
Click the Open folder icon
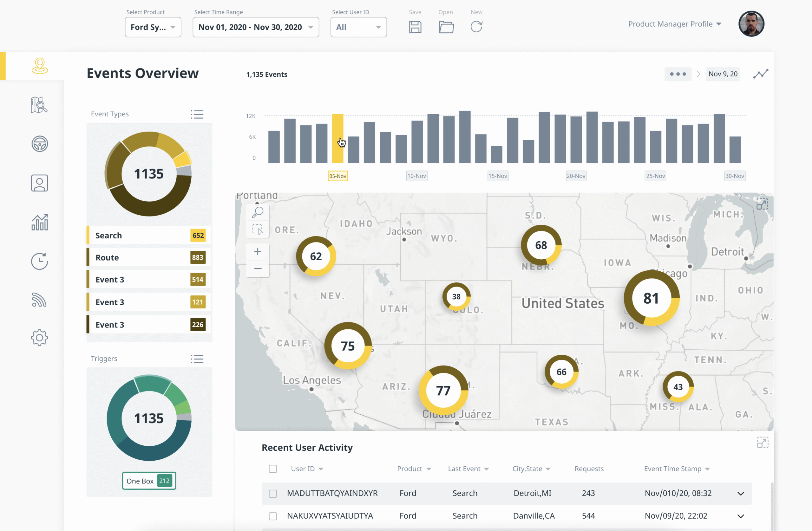tap(446, 27)
